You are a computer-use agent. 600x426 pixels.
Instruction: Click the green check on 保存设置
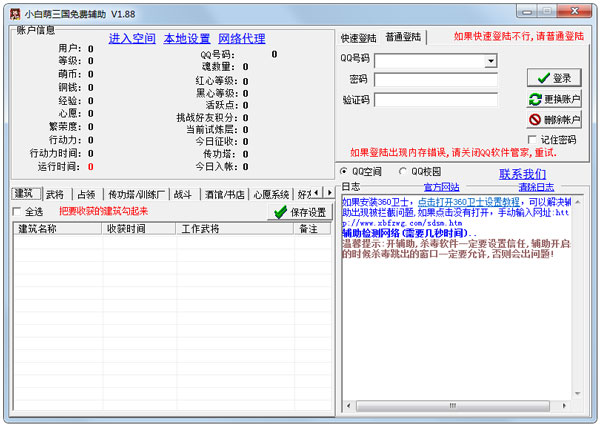[280, 212]
